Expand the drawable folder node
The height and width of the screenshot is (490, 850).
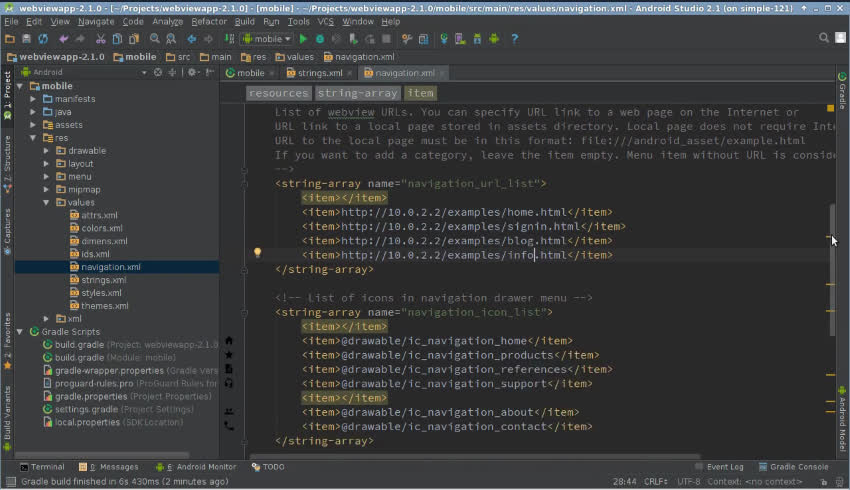pyautogui.click(x=46, y=151)
